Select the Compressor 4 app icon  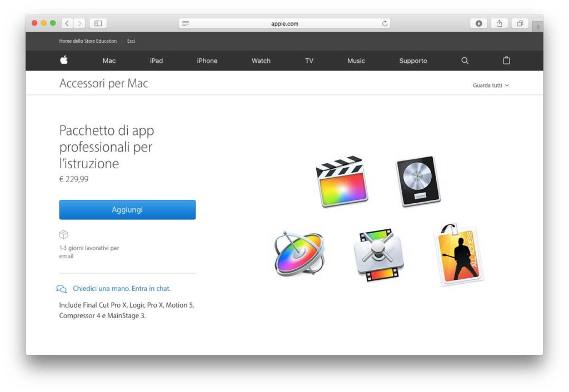tap(378, 255)
